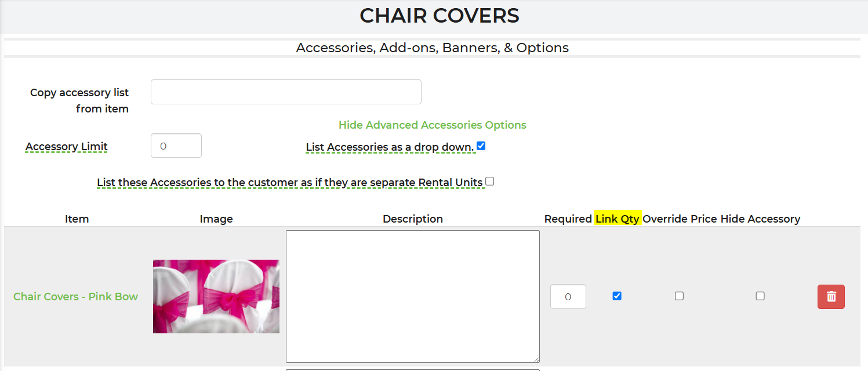Open the Chair Covers - Pink Bow item link
The height and width of the screenshot is (371, 868).
click(x=75, y=296)
